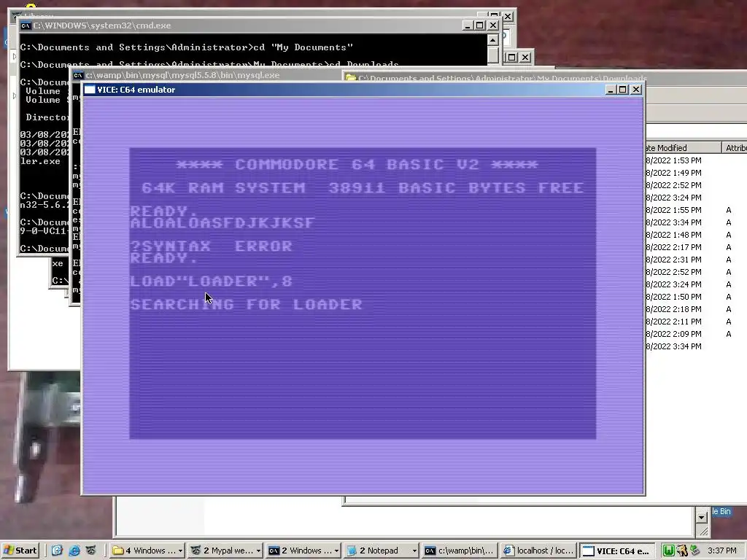Select file row dated 8/2022 2:11 PM
The height and width of the screenshot is (560, 747).
pyautogui.click(x=673, y=322)
